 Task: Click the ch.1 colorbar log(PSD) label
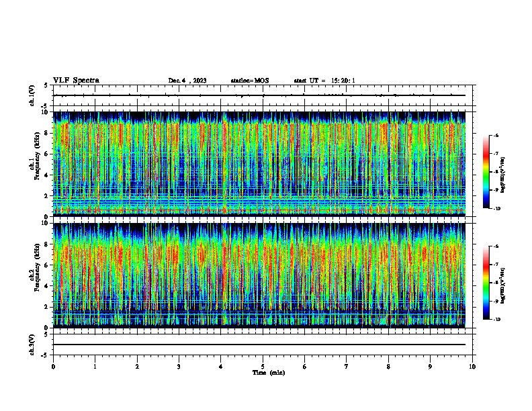click(503, 175)
